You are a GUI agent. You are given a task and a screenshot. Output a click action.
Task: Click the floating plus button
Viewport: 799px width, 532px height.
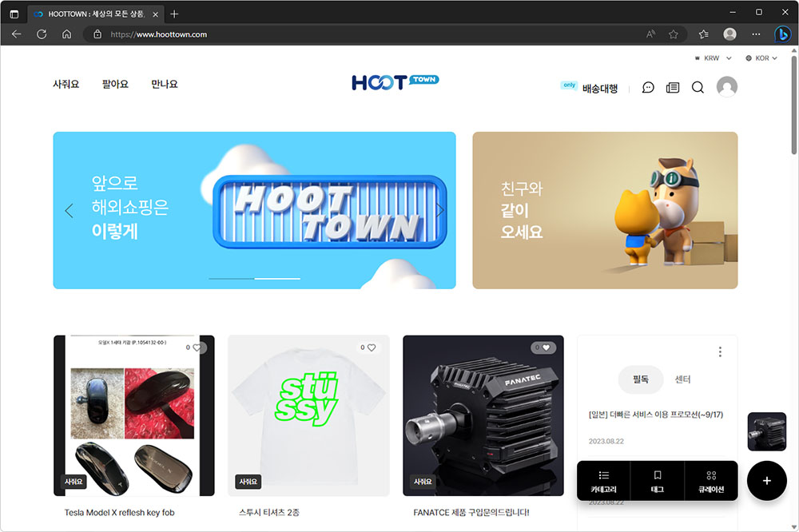coord(767,481)
